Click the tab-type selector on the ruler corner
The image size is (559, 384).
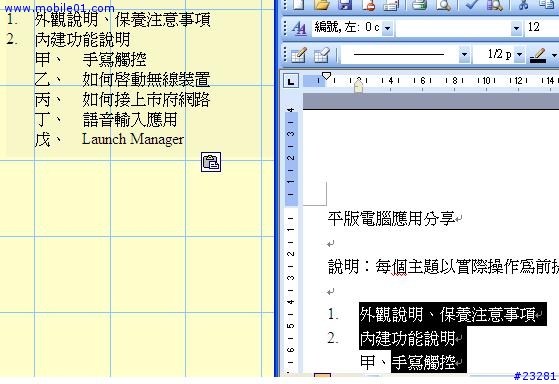pos(291,81)
